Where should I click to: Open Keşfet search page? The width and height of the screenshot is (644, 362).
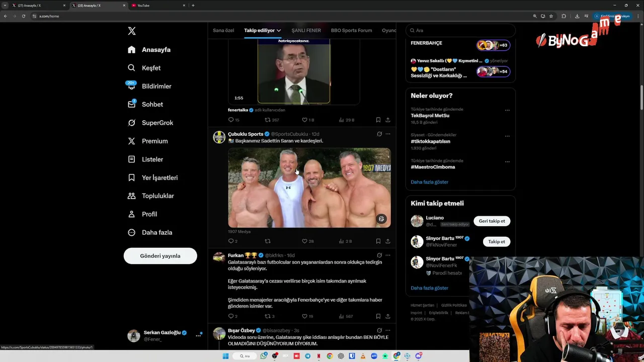click(144, 68)
